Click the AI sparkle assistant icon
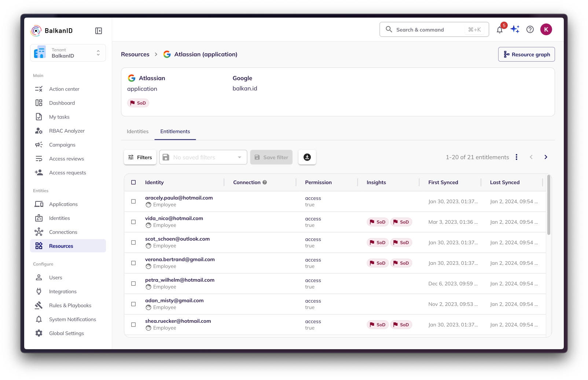The height and width of the screenshot is (380, 588). point(515,29)
